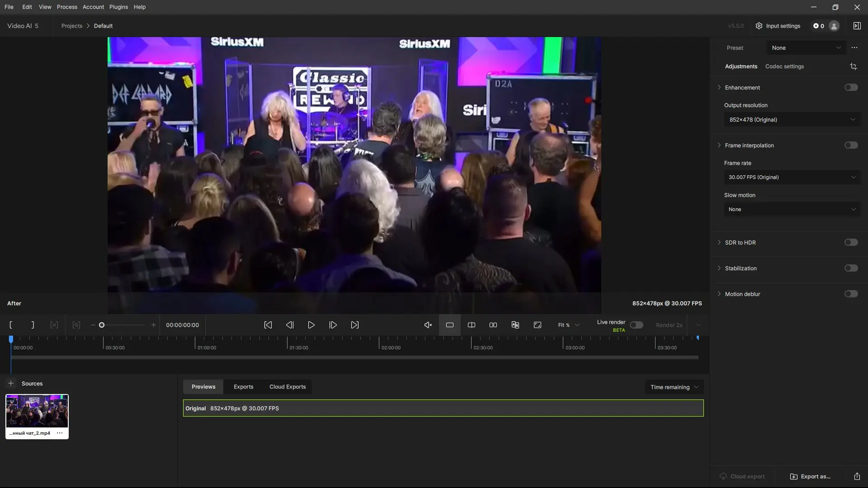The height and width of the screenshot is (488, 868).
Task: Click the Export as button
Action: [x=810, y=476]
